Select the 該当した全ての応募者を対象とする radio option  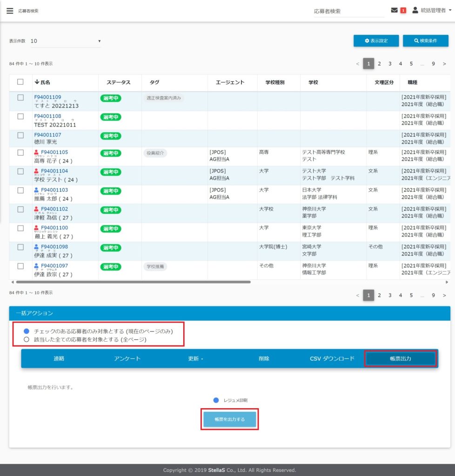tap(27, 340)
